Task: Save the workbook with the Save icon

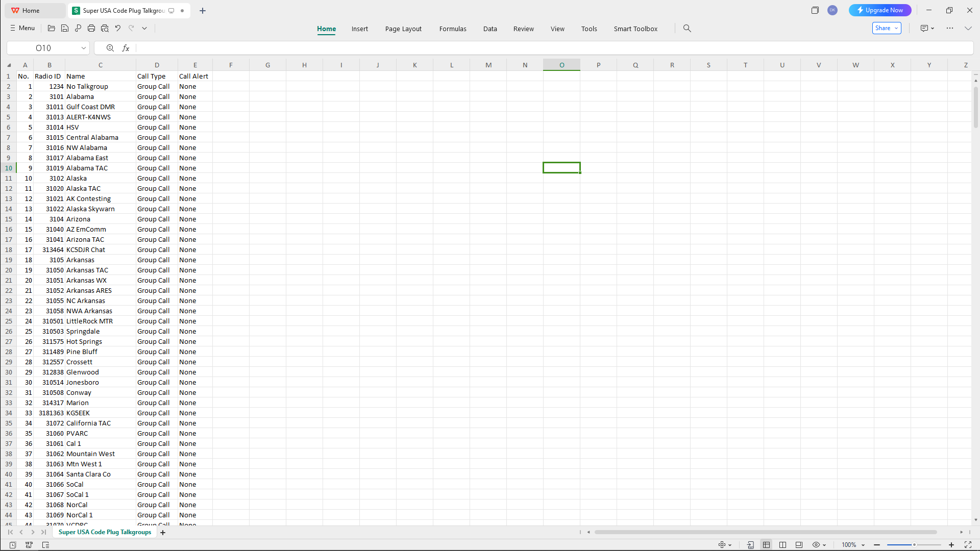Action: click(x=65, y=29)
